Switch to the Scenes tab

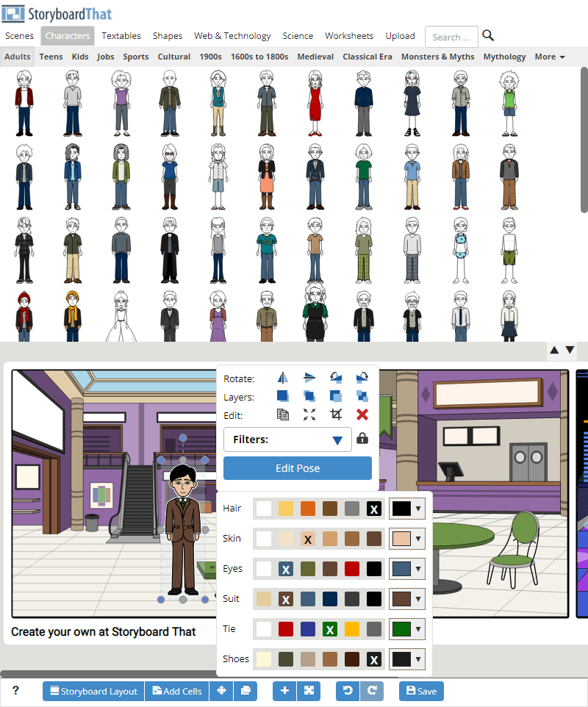pyautogui.click(x=20, y=36)
